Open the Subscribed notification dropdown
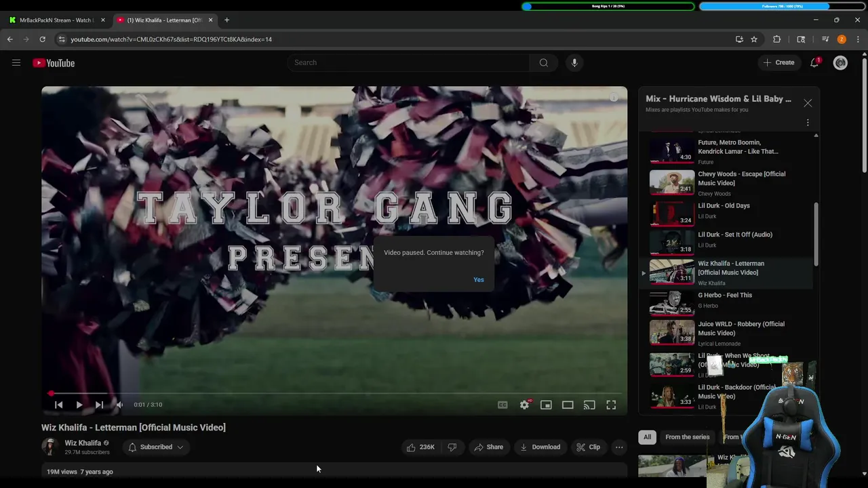This screenshot has height=488, width=868. pyautogui.click(x=156, y=447)
